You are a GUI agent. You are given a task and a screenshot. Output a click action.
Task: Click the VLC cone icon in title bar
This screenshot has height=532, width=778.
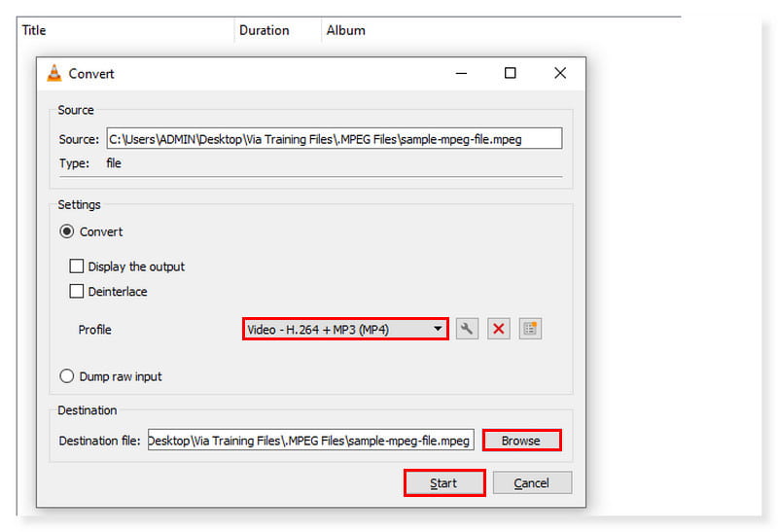(54, 74)
